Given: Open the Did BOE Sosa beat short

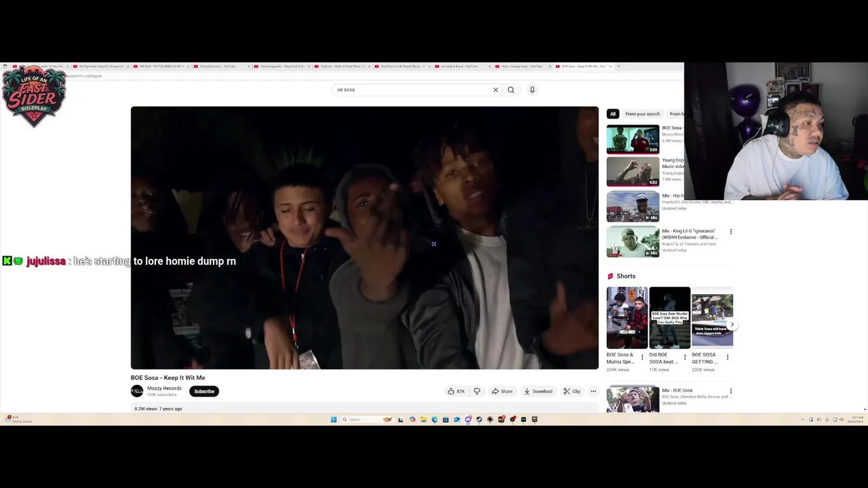Looking at the screenshot, I should point(669,318).
